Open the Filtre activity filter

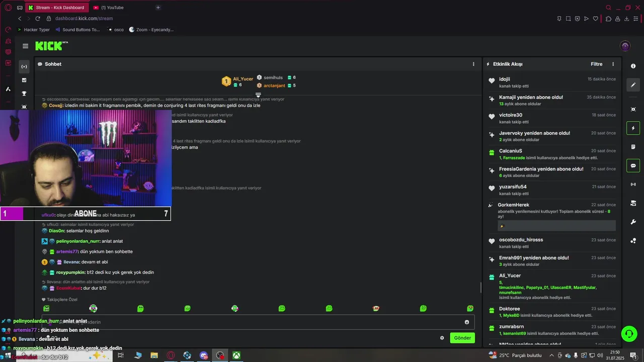coord(596,64)
